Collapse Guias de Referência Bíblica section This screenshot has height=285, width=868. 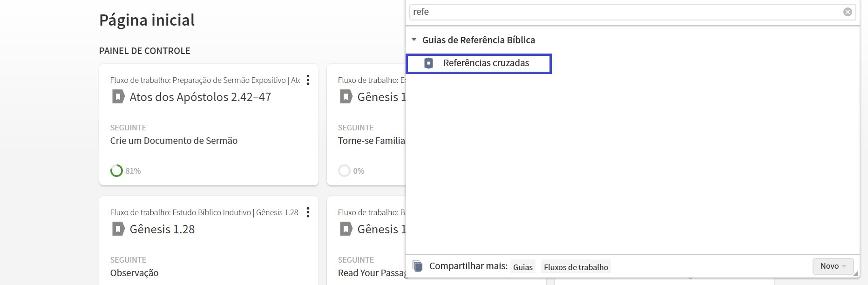(414, 40)
